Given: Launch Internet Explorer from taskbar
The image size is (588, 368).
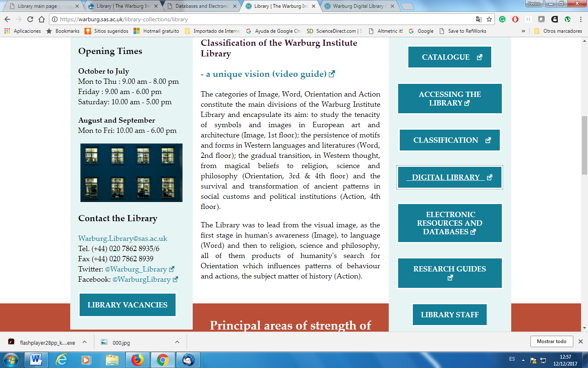Looking at the screenshot, I should pyautogui.click(x=62, y=360).
